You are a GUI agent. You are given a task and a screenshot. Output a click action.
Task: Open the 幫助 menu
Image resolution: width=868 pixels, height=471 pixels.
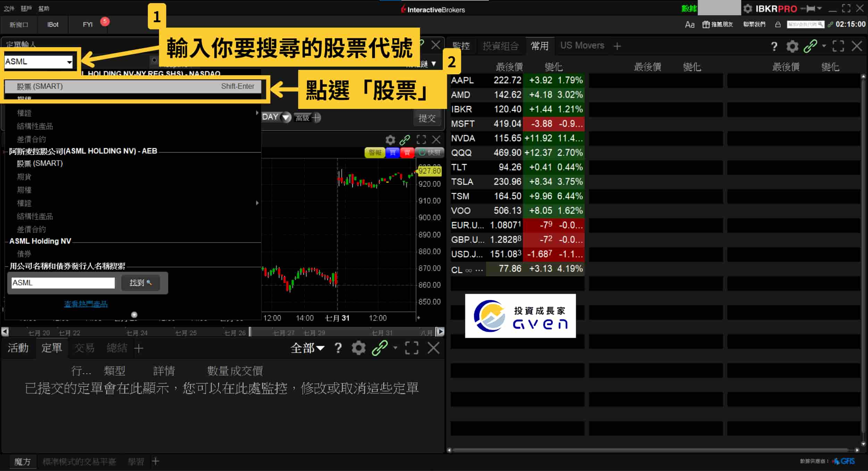pos(44,8)
